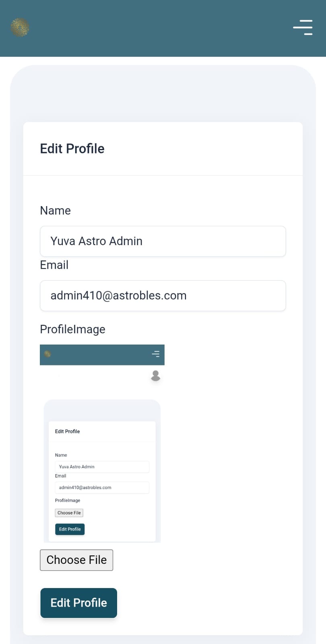Click the small ProfileImage label inside preview
Screen dimensions: 326x644
pos(68,500)
